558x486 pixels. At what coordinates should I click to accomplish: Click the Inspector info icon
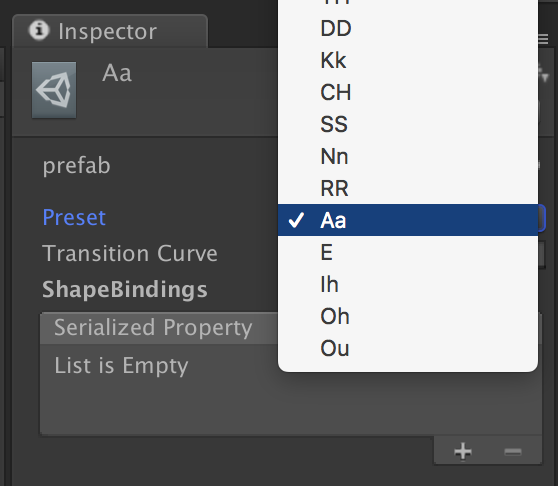tap(38, 30)
